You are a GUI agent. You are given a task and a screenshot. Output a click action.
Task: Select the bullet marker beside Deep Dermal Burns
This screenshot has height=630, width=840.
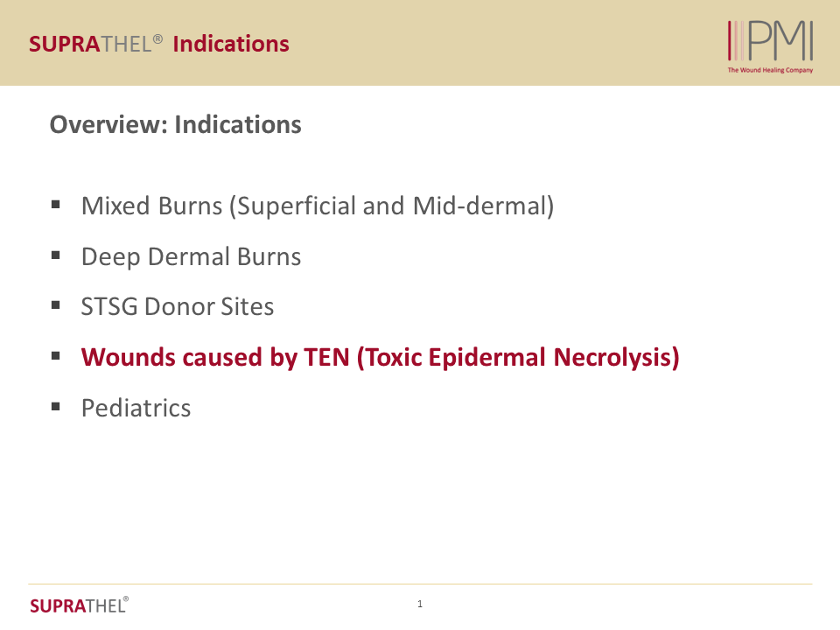56,255
